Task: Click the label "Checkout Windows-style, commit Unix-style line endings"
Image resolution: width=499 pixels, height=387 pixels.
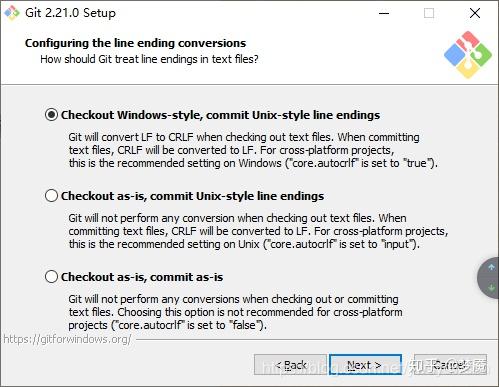Action: tap(220, 115)
